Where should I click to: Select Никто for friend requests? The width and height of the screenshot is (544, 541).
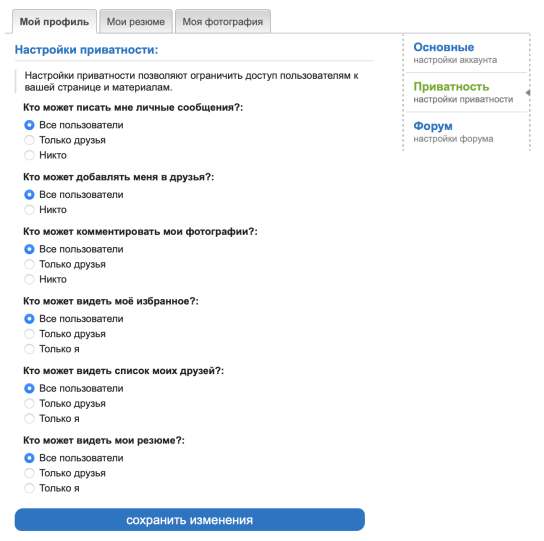point(29,210)
